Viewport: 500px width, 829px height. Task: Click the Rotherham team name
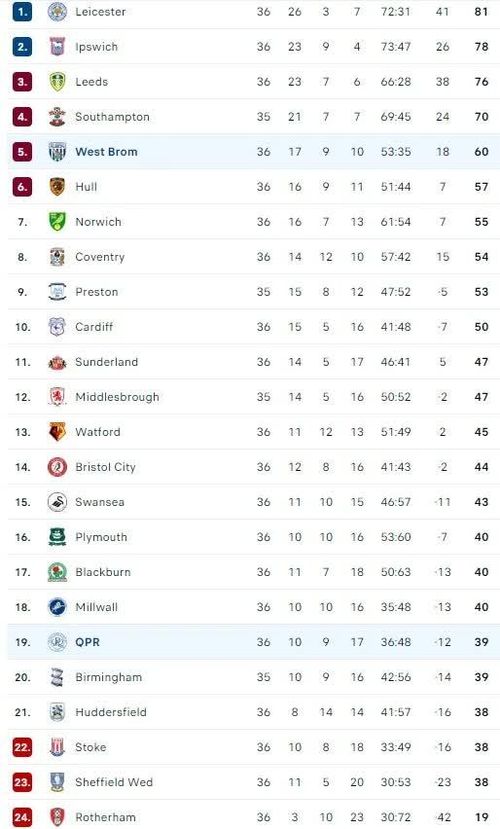point(106,817)
